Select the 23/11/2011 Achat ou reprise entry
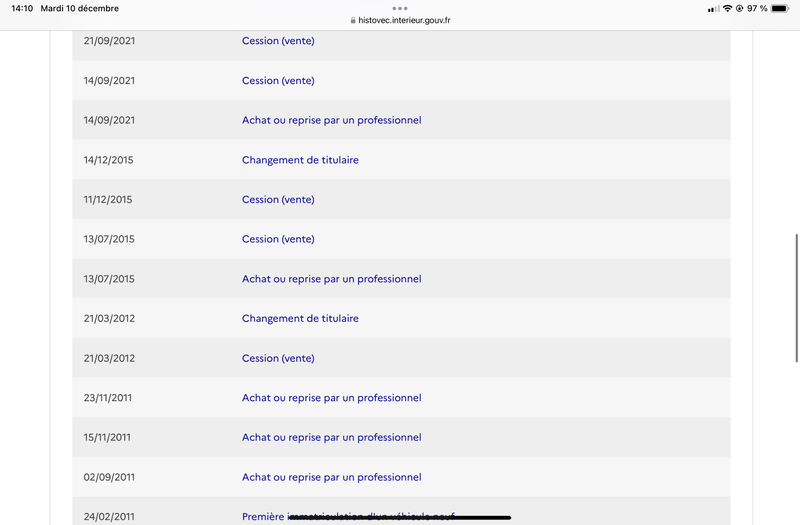 pyautogui.click(x=332, y=397)
